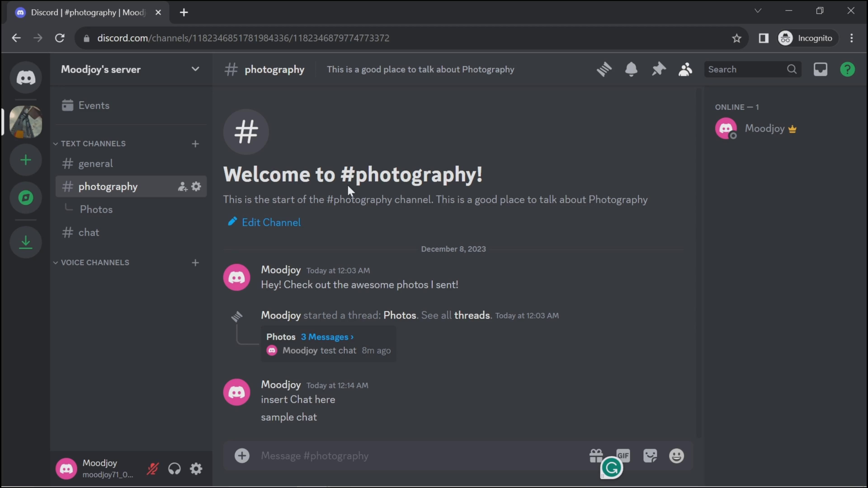The width and height of the screenshot is (868, 488).
Task: Toggle deafen headphones in user panel
Action: coord(174,469)
